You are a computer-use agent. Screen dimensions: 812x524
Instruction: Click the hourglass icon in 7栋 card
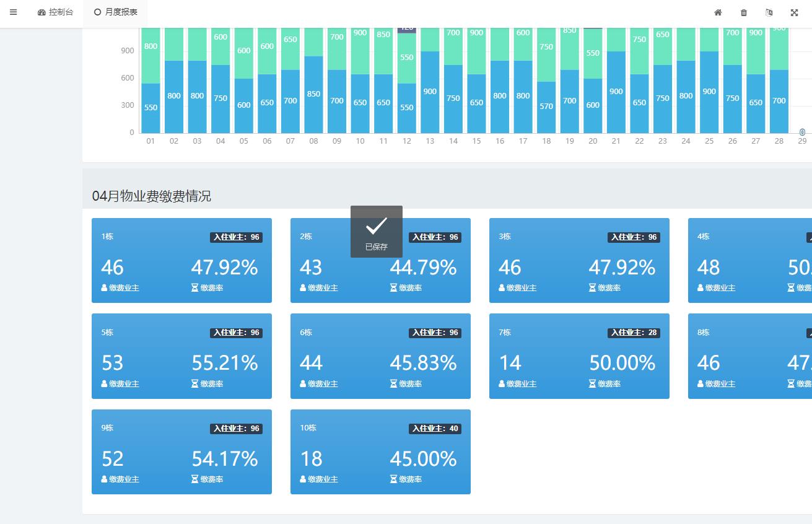[592, 384]
